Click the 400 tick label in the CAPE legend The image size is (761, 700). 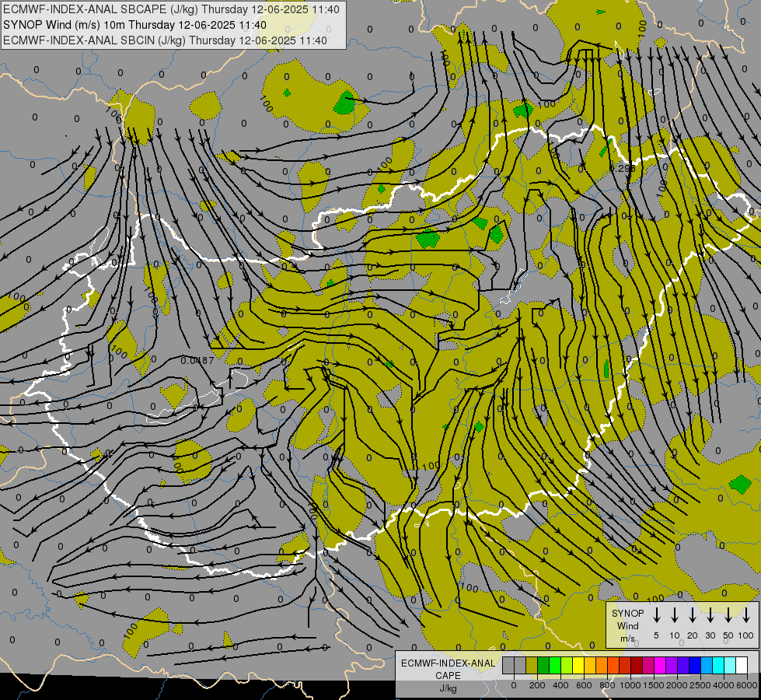pyautogui.click(x=560, y=685)
